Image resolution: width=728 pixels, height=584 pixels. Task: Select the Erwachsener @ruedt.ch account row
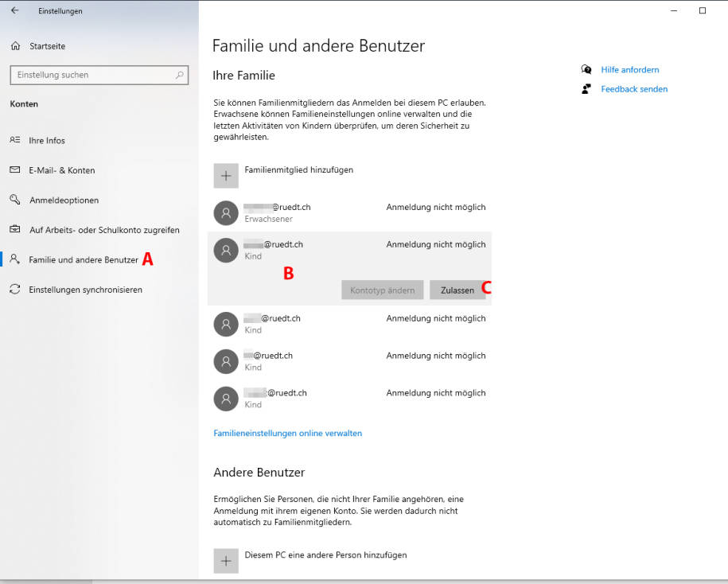(x=349, y=213)
